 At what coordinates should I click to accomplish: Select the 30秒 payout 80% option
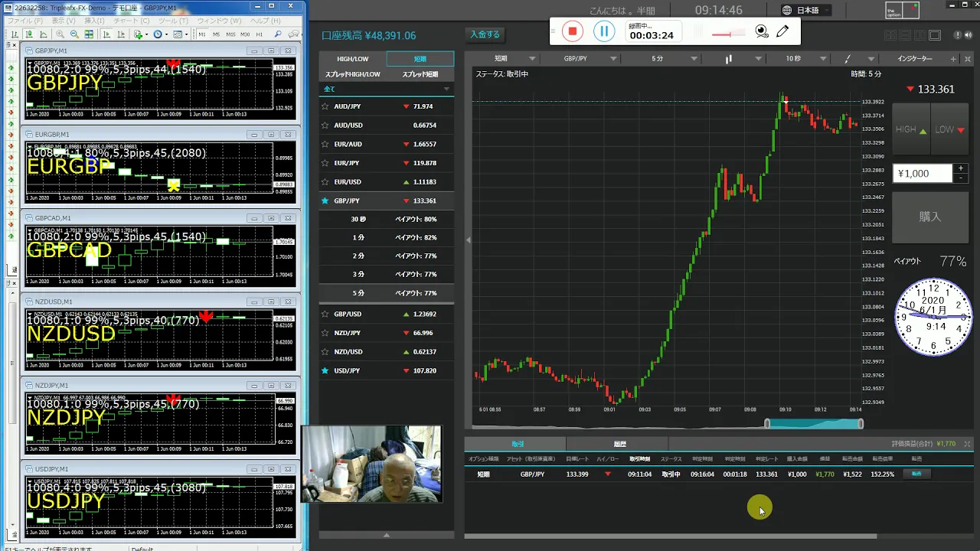[387, 219]
